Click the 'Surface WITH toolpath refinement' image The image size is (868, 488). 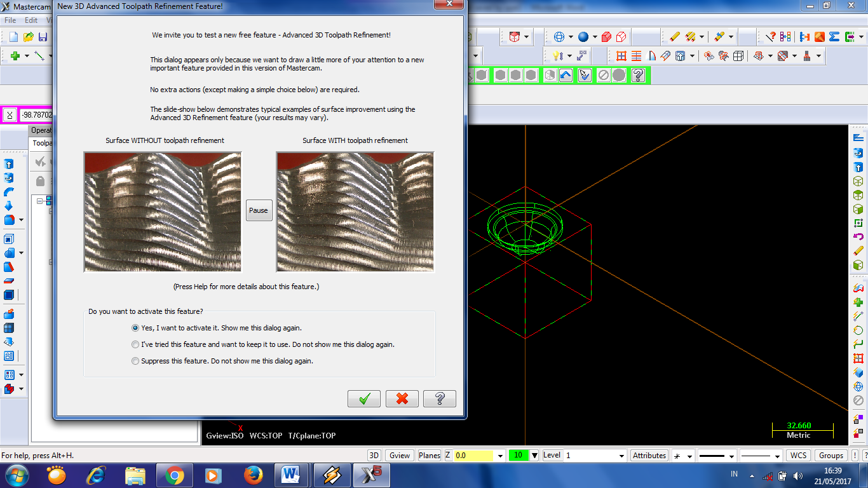pos(355,212)
